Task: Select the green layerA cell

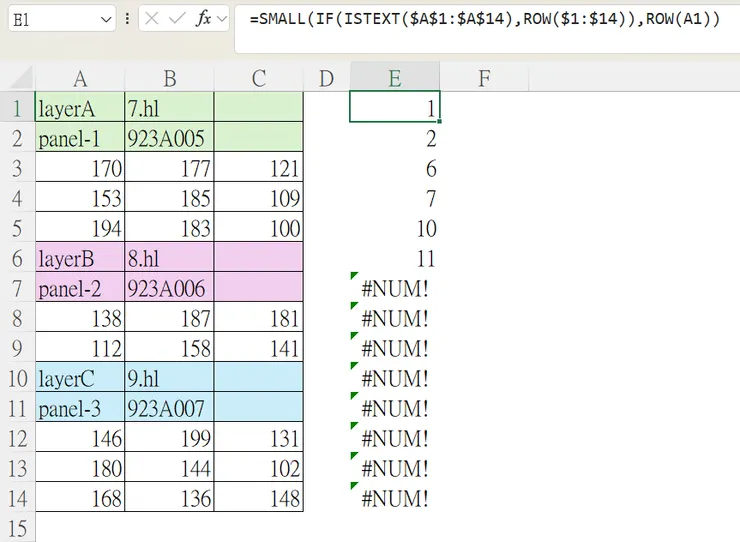Action: click(80, 107)
